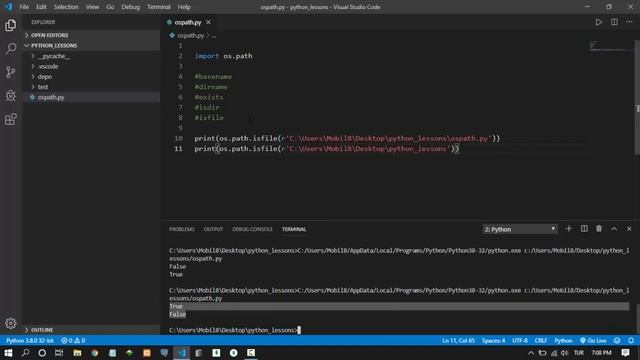Image resolution: width=640 pixels, height=360 pixels.
Task: Open the Selection menu
Action: coord(66,7)
